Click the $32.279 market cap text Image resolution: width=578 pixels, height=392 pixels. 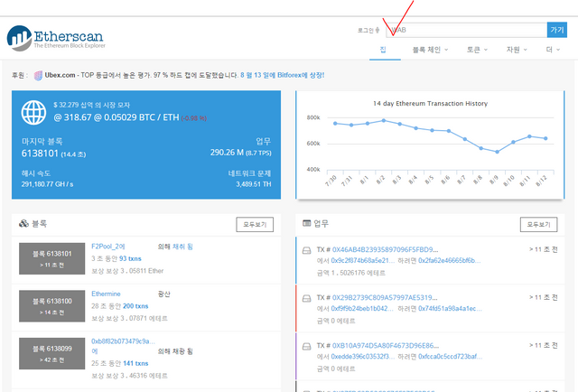click(92, 105)
